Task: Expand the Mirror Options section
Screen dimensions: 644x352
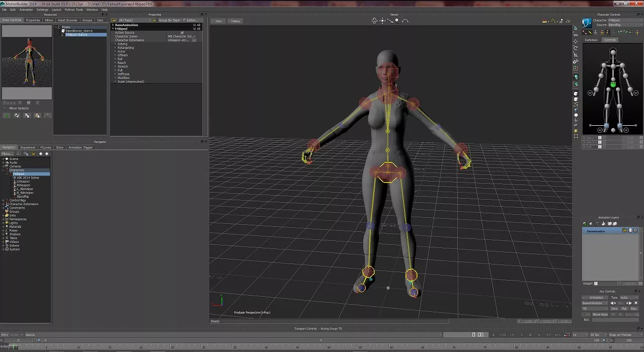Action: click(5, 108)
